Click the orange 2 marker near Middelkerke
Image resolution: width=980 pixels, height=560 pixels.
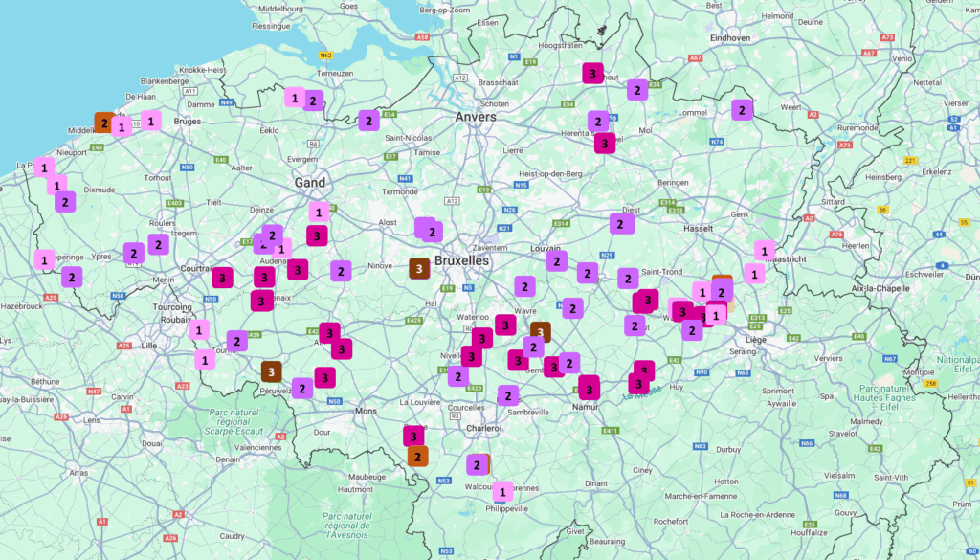[104, 123]
